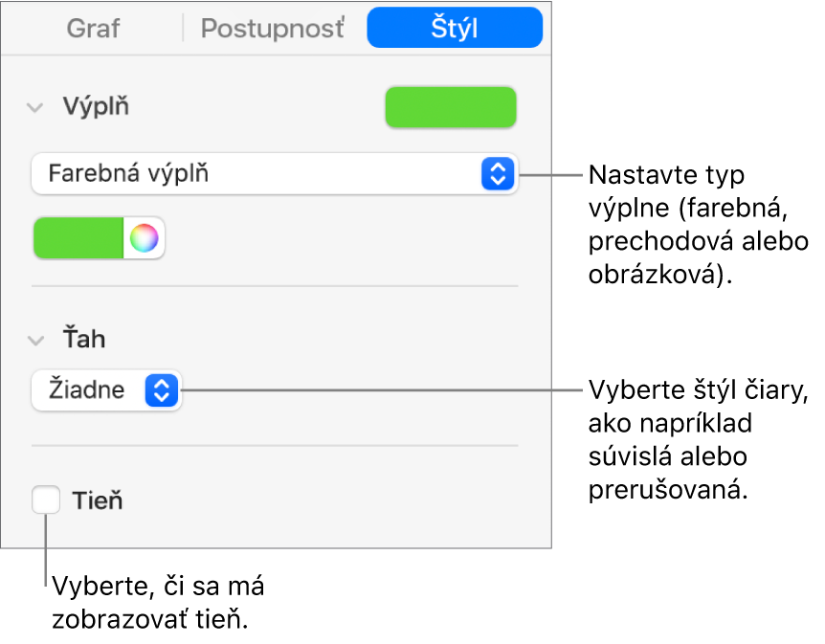
Task: Collapse the Ťah section chevron
Action: (35, 340)
